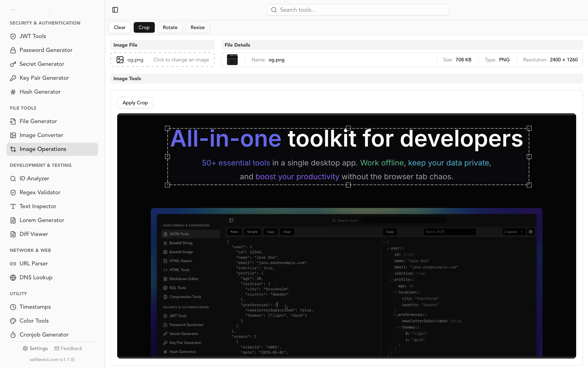The width and height of the screenshot is (588, 368).
Task: Click the 708 KB size value
Action: (x=463, y=60)
